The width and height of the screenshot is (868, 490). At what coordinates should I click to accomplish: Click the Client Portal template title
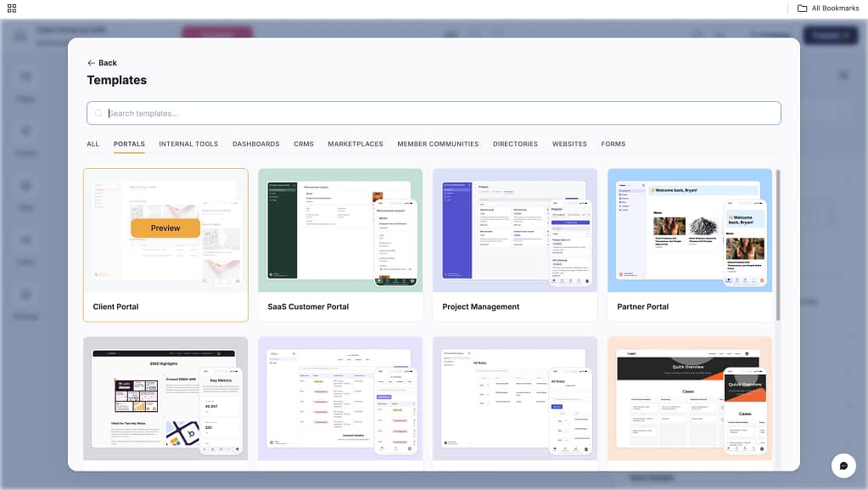115,307
